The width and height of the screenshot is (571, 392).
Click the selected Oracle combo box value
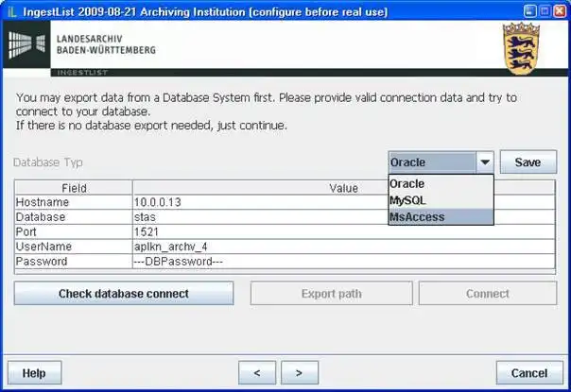click(432, 162)
